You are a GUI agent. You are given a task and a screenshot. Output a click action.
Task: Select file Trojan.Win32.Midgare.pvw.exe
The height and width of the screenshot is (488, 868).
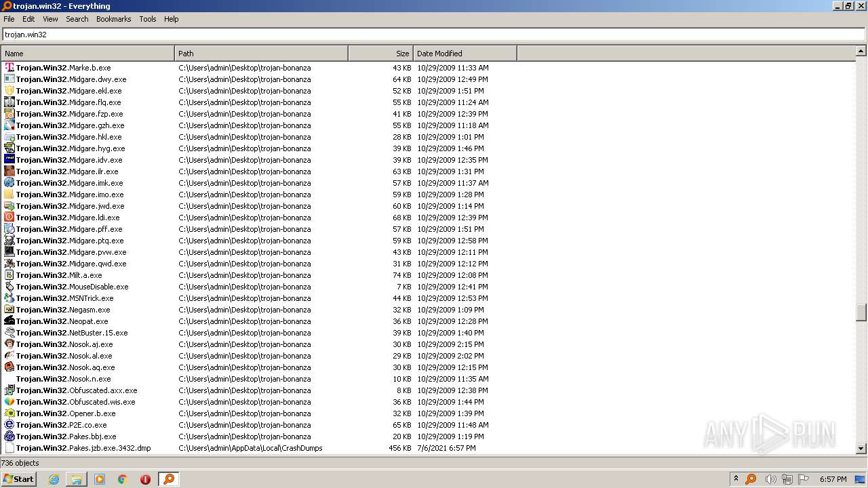click(x=71, y=252)
